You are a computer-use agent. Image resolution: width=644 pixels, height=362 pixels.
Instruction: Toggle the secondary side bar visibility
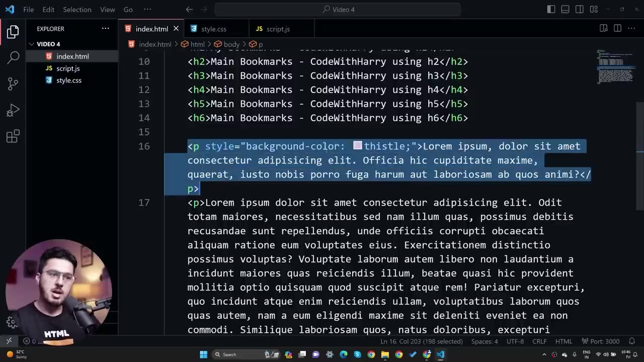[x=580, y=10]
